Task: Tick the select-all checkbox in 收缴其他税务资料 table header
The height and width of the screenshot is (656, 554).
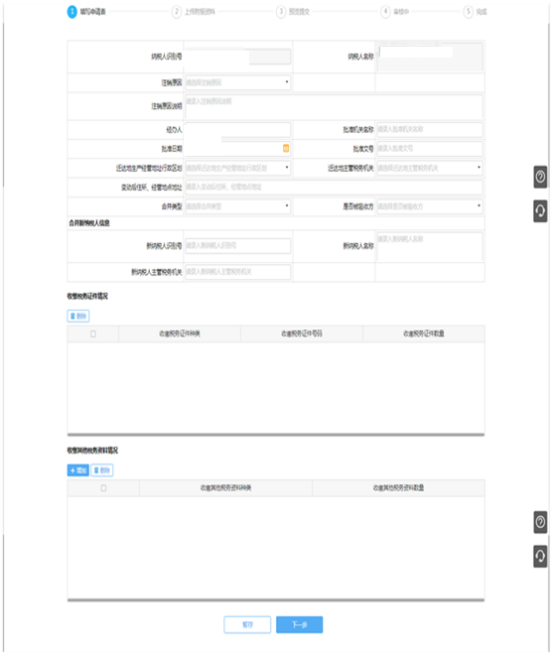Action: tap(103, 488)
